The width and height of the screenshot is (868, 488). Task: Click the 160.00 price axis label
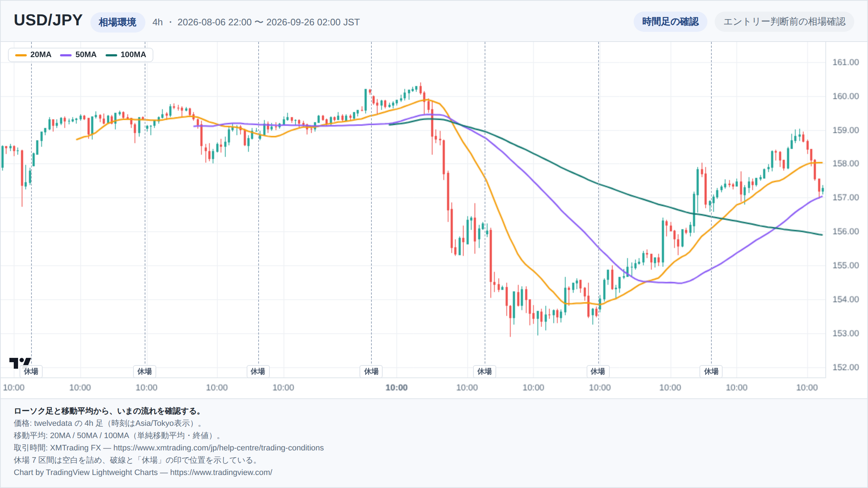tap(846, 96)
